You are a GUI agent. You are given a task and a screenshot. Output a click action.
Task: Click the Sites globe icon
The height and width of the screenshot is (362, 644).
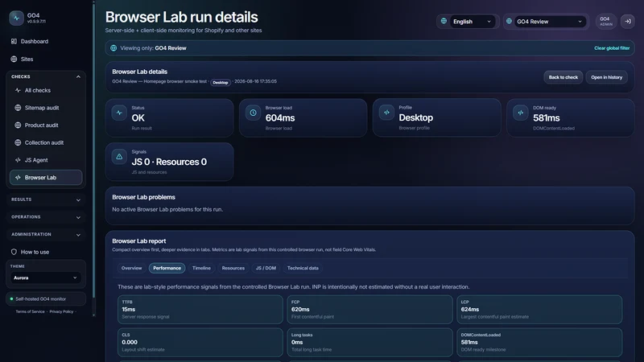(x=14, y=59)
